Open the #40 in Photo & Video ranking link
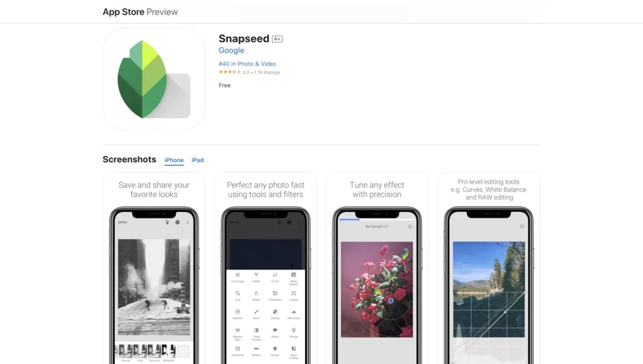 click(247, 64)
